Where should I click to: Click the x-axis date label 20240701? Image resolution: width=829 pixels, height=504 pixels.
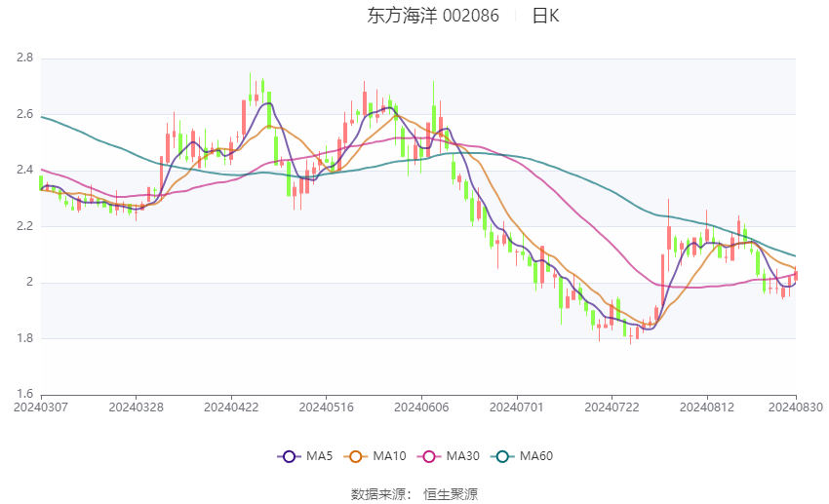517,407
